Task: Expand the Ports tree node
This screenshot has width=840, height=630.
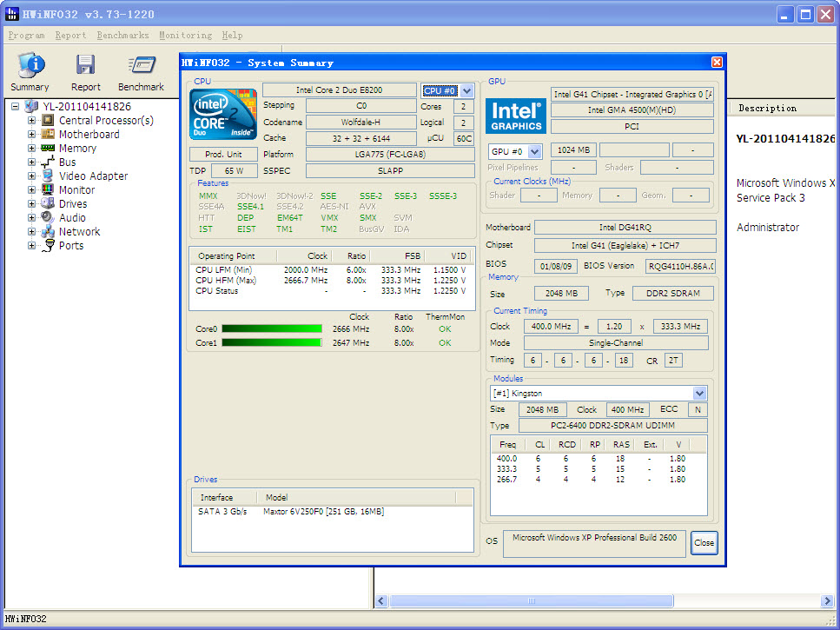Action: tap(32, 246)
